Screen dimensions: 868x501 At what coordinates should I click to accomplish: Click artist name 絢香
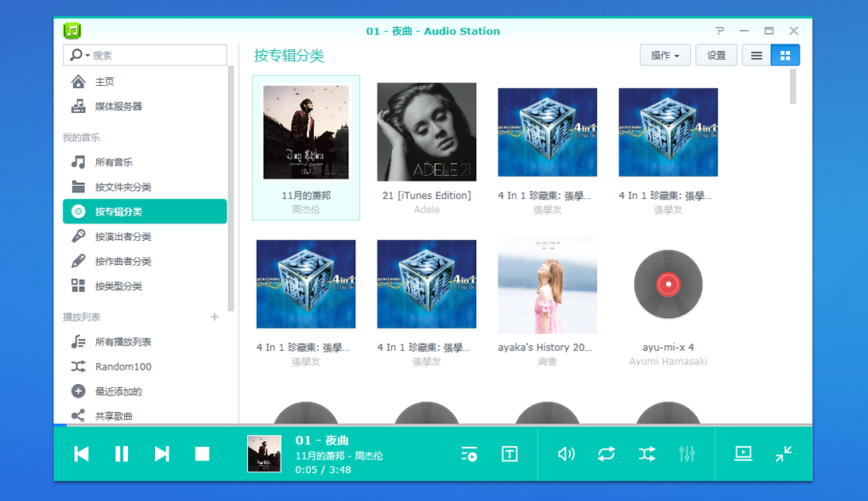548,362
